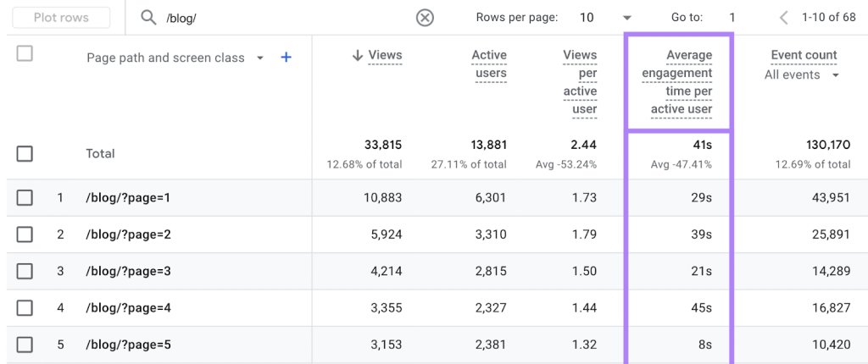The width and height of the screenshot is (868, 364).
Task: Open the Rows per page dropdown
Action: pyautogui.click(x=605, y=18)
